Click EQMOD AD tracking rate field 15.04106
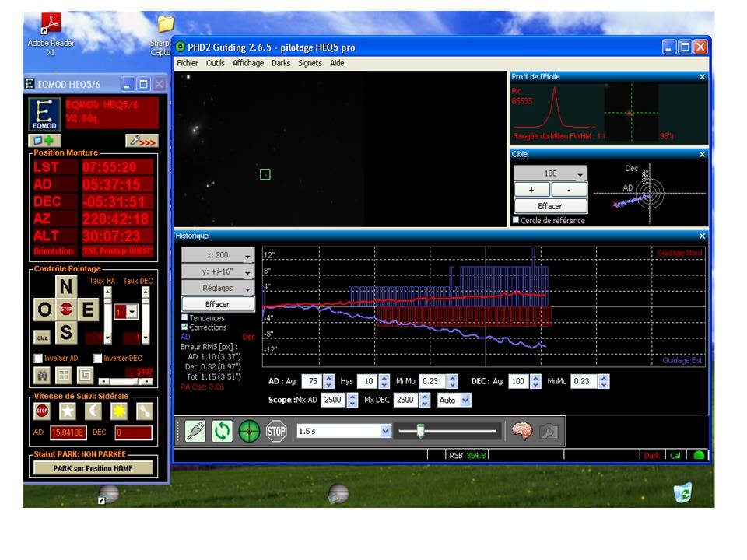747x560 pixels. [x=68, y=432]
